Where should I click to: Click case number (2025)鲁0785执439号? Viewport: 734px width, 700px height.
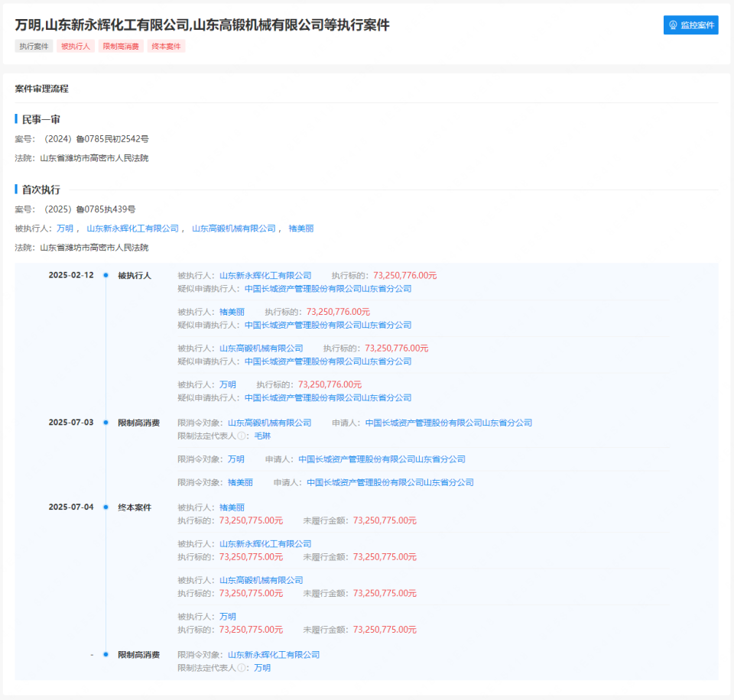tap(89, 209)
